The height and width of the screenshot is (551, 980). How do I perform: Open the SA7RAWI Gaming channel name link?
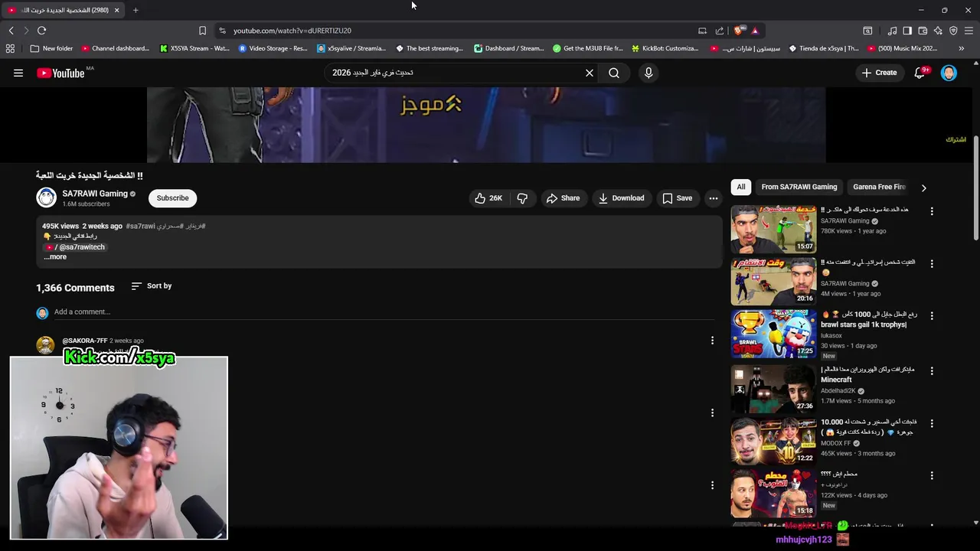coord(95,194)
